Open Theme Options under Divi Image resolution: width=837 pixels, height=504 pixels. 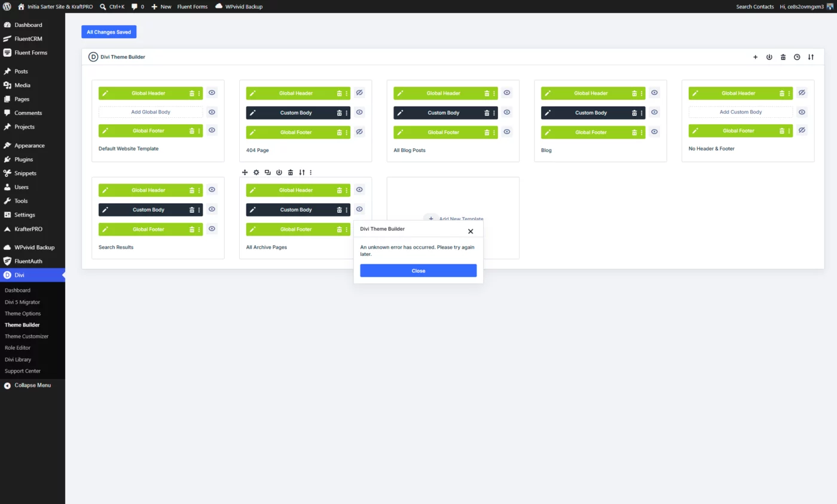pyautogui.click(x=23, y=313)
